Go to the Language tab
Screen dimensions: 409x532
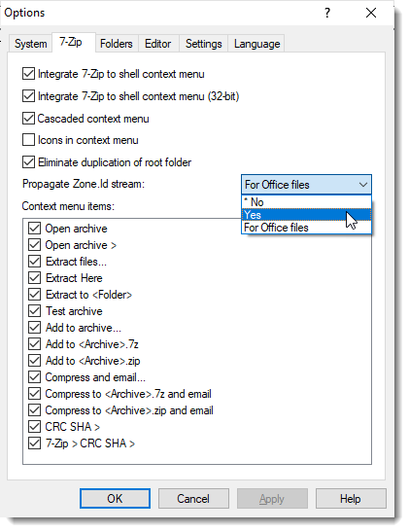(x=256, y=44)
